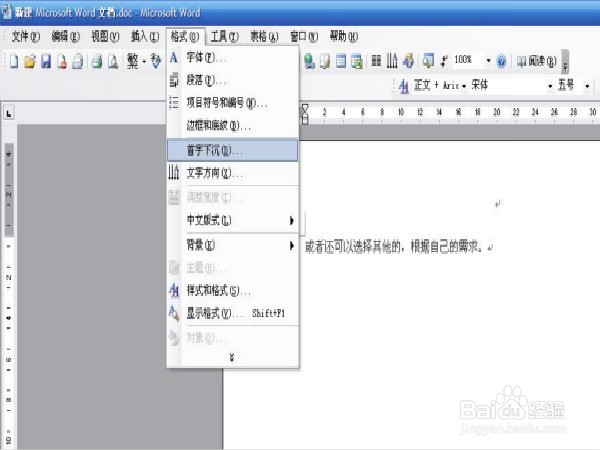The height and width of the screenshot is (450, 600).
Task: Click the 五号 font size field
Action: (569, 85)
